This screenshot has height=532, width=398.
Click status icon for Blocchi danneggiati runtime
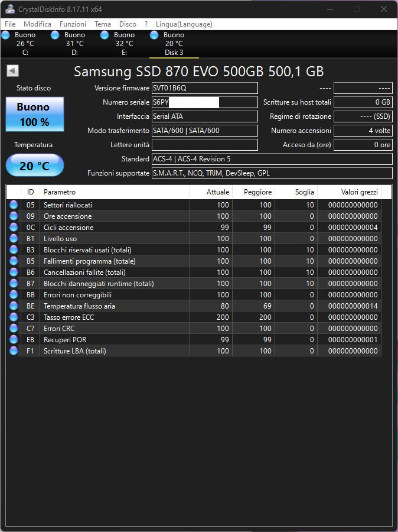tap(14, 283)
